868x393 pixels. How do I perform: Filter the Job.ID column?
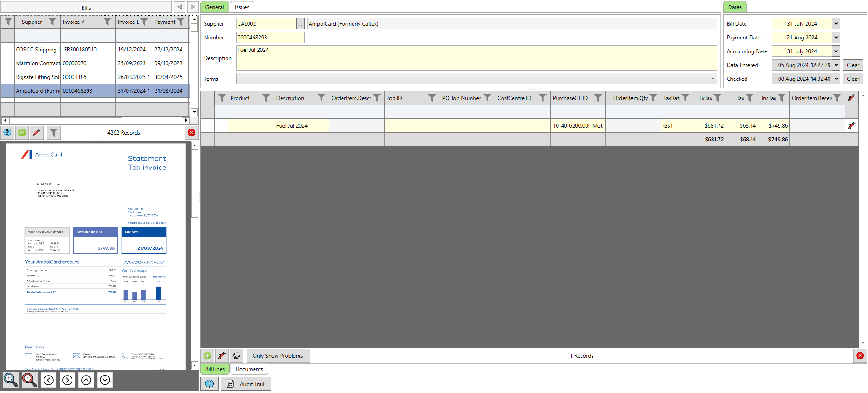coord(432,98)
